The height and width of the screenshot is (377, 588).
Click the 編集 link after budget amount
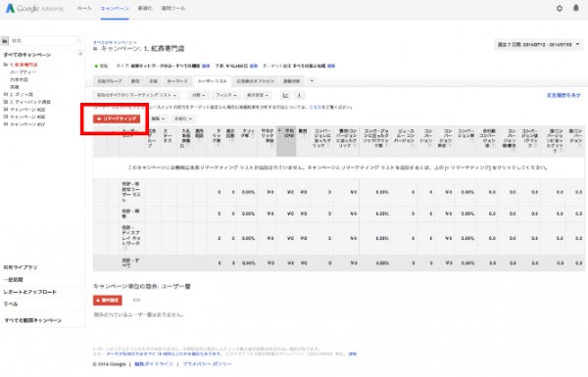tap(254, 66)
